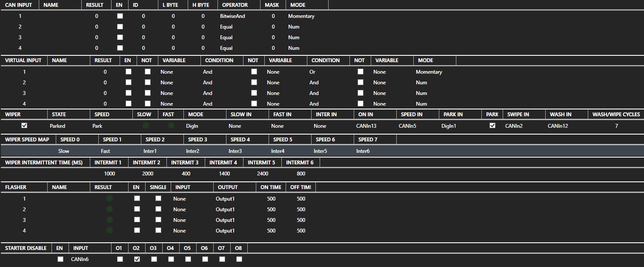Screen dimensions: 644x267
Task: Enable flasher 4 with its EN checkbox
Action: coord(137,230)
